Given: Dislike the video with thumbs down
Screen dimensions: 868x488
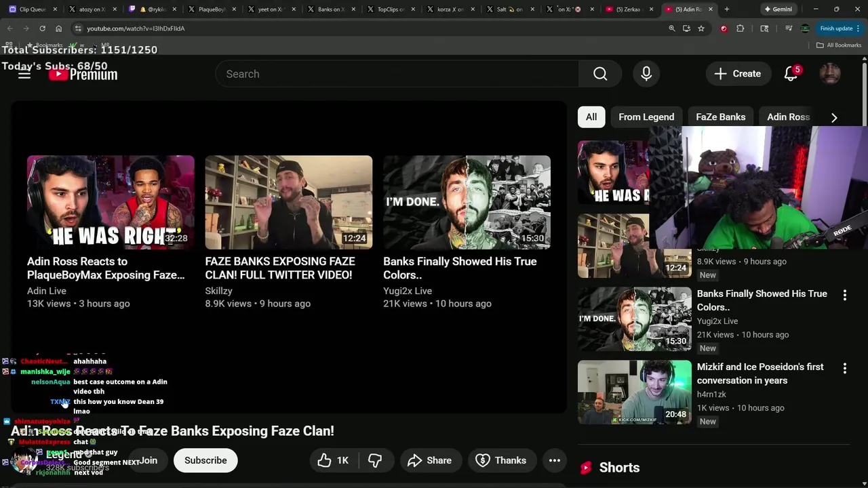Looking at the screenshot, I should tap(375, 460).
